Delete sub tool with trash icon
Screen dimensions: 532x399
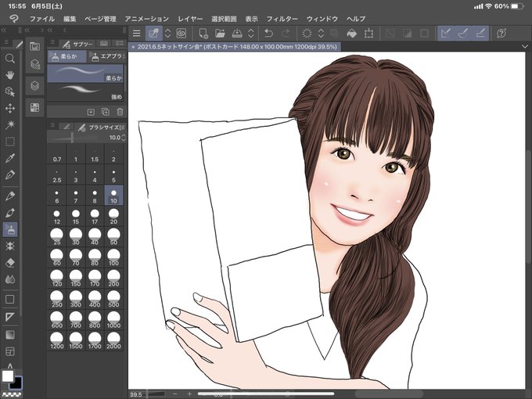[x=120, y=112]
